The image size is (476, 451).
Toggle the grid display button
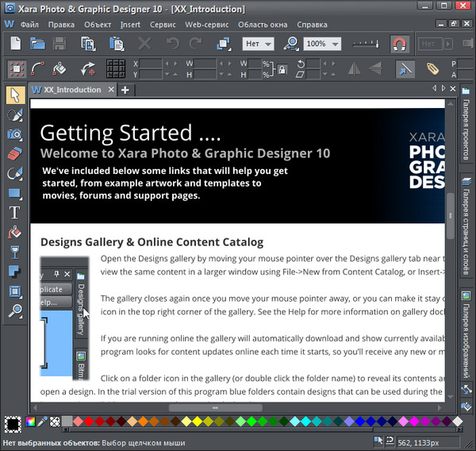point(116,69)
